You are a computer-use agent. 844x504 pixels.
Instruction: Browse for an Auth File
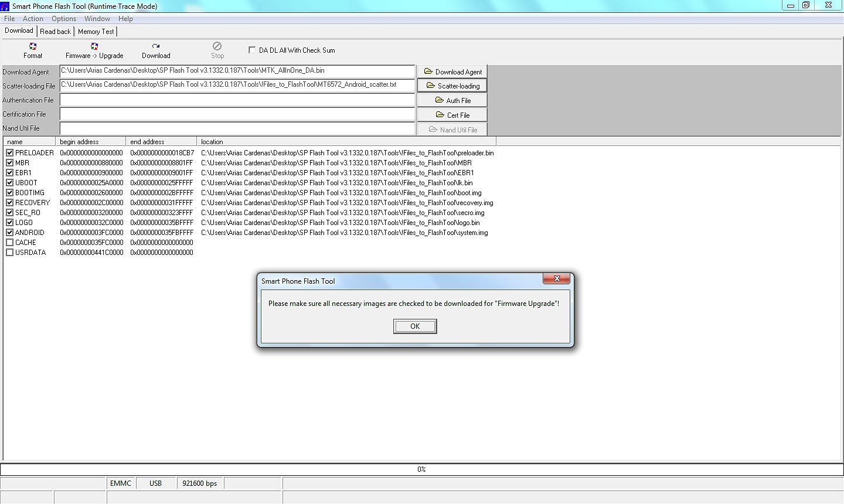coord(452,100)
